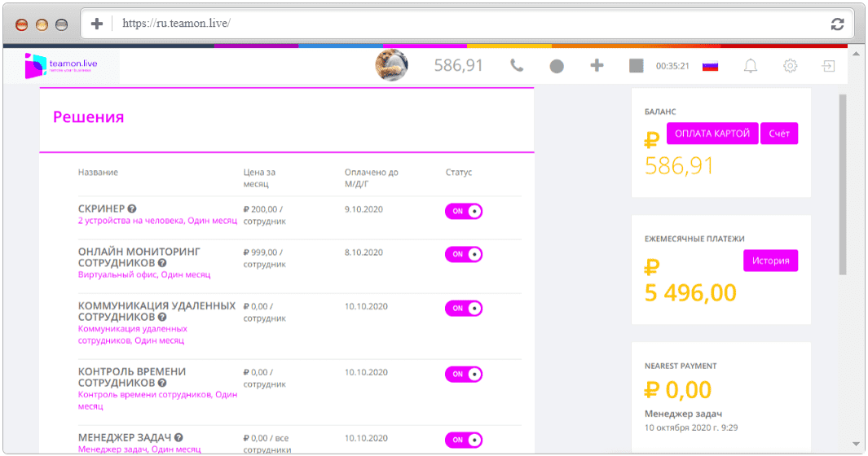Click help icon next to МЕНЕДЖЕР ЗАДАЧ
The width and height of the screenshot is (868, 456).
(178, 437)
